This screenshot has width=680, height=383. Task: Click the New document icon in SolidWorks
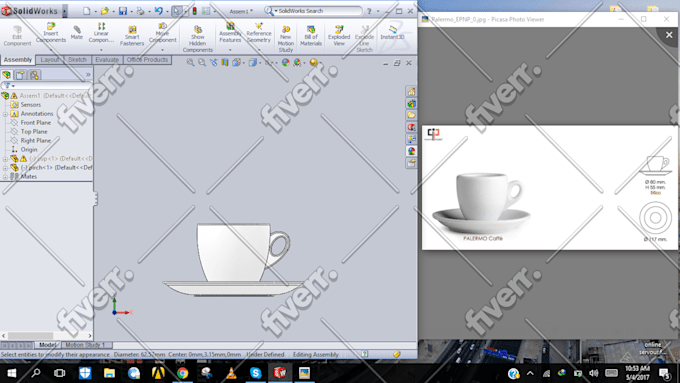(87, 11)
